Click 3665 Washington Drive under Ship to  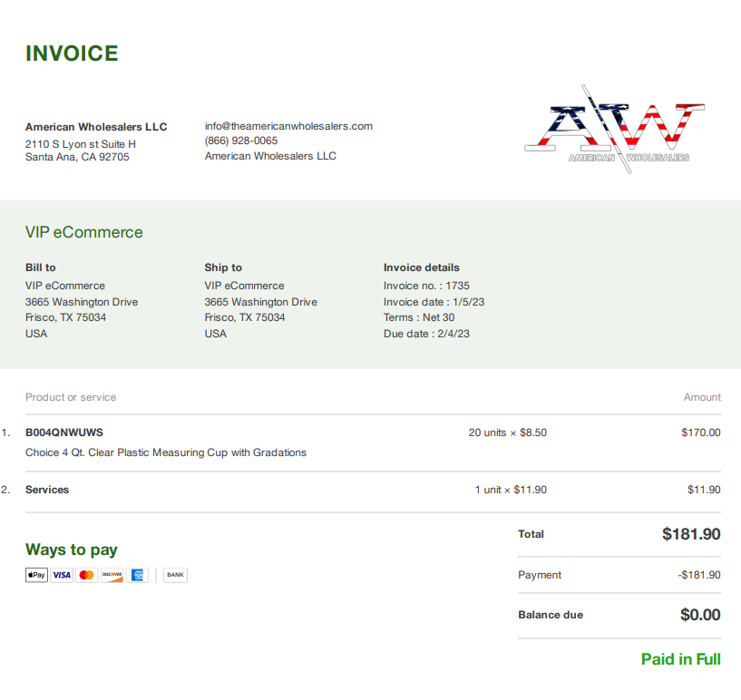point(261,302)
